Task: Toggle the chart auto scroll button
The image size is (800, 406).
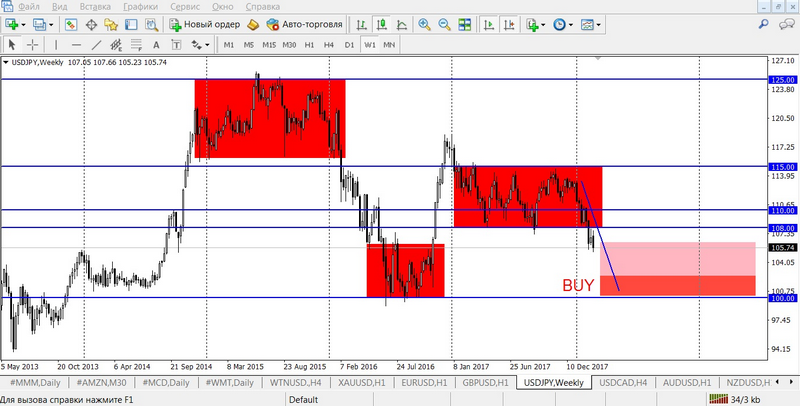Action: [489, 24]
